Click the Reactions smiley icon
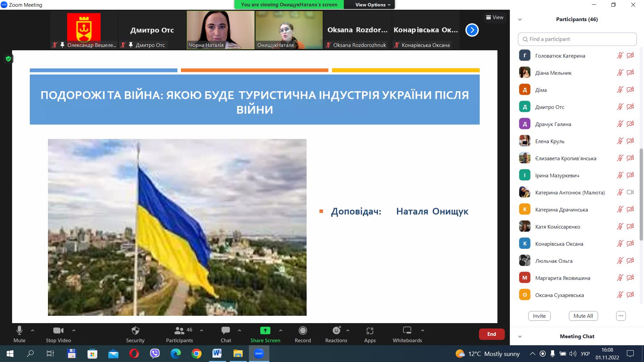Viewport: 644px width, 362px height. tap(336, 331)
